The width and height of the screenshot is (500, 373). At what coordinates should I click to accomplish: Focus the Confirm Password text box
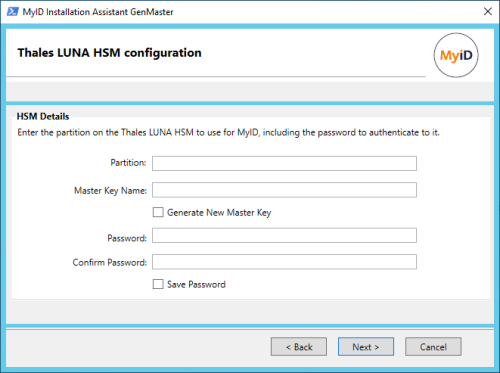[284, 262]
